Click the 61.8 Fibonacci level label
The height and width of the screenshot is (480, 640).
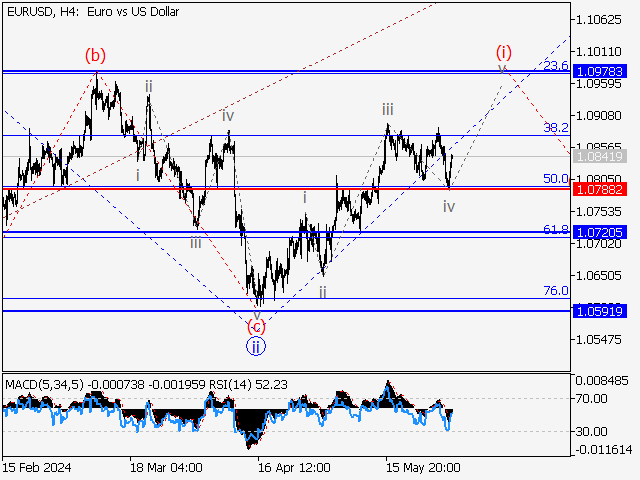point(556,229)
